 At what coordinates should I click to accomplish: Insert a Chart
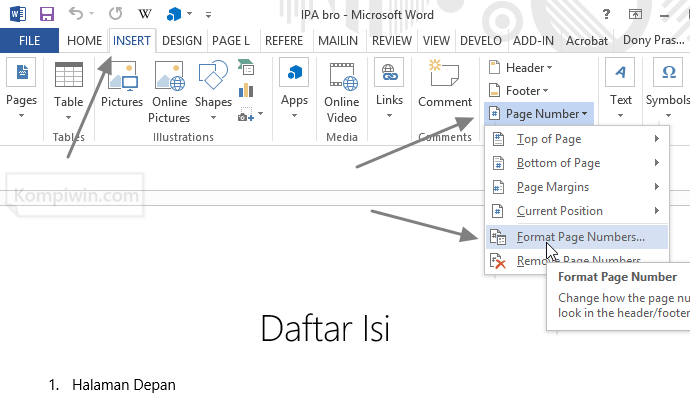(x=246, y=91)
